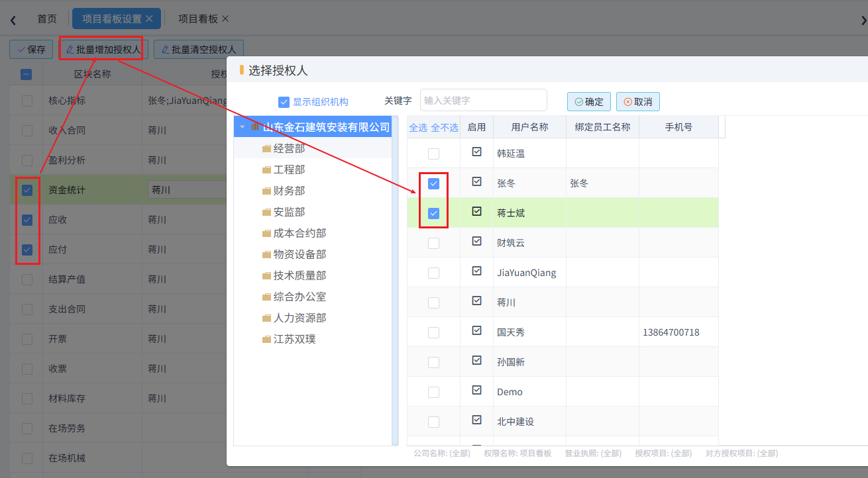The image size is (868, 478).
Task: Toggle the 启用 checkbox for 国天秀
Action: point(476,330)
